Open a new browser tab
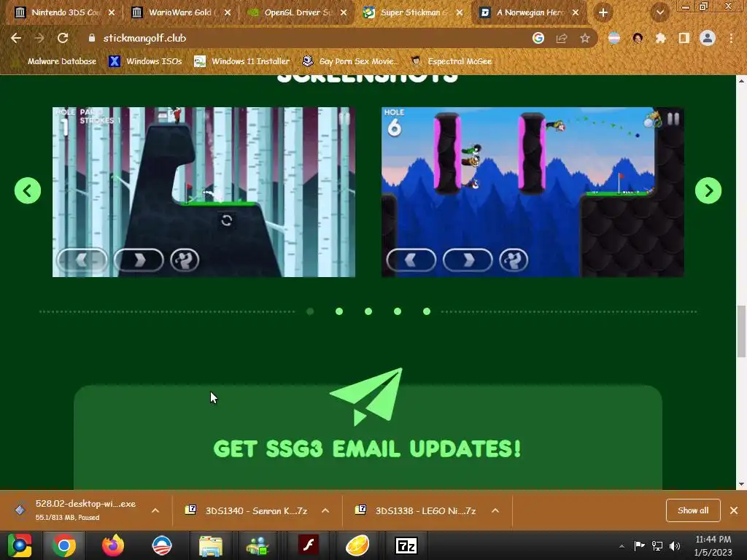 pos(603,13)
